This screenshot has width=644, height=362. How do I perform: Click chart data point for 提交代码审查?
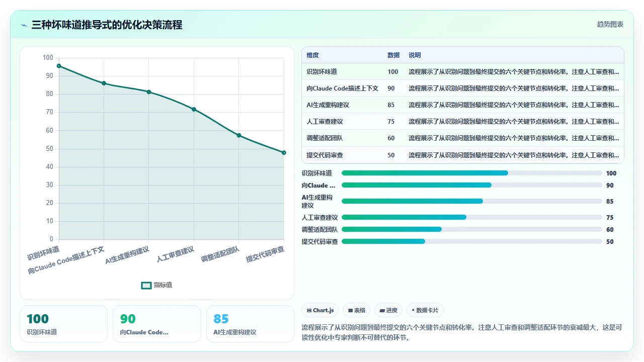pyautogui.click(x=284, y=152)
